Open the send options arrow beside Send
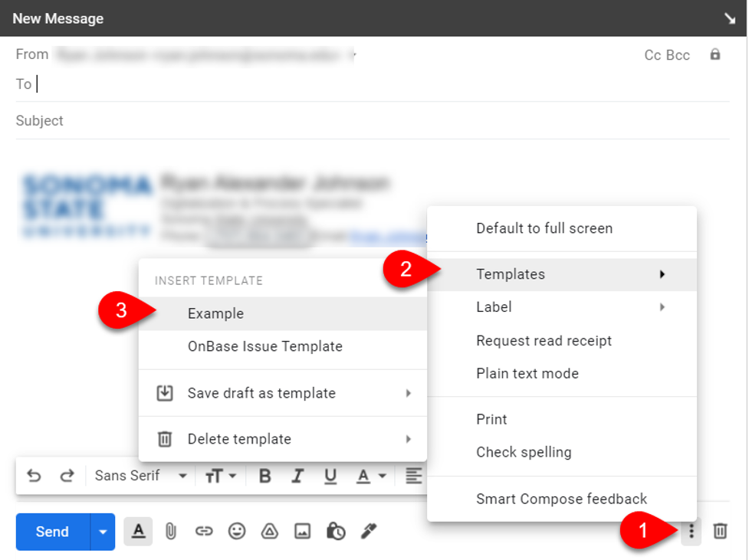 103,532
